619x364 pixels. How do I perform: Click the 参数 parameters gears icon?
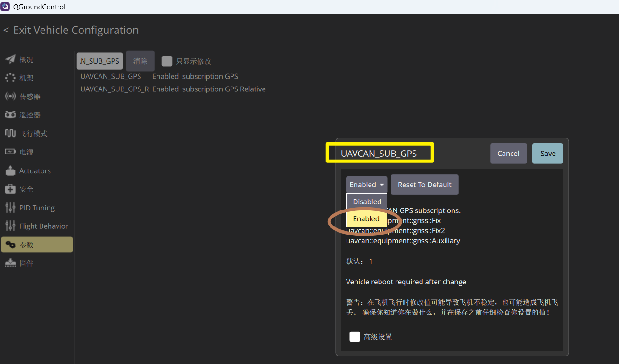(x=10, y=244)
